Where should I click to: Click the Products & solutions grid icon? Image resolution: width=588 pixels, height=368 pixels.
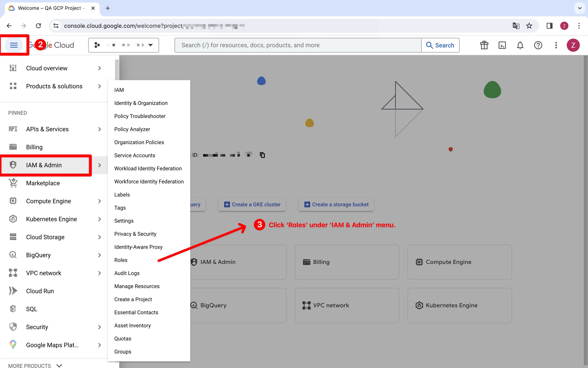(13, 86)
